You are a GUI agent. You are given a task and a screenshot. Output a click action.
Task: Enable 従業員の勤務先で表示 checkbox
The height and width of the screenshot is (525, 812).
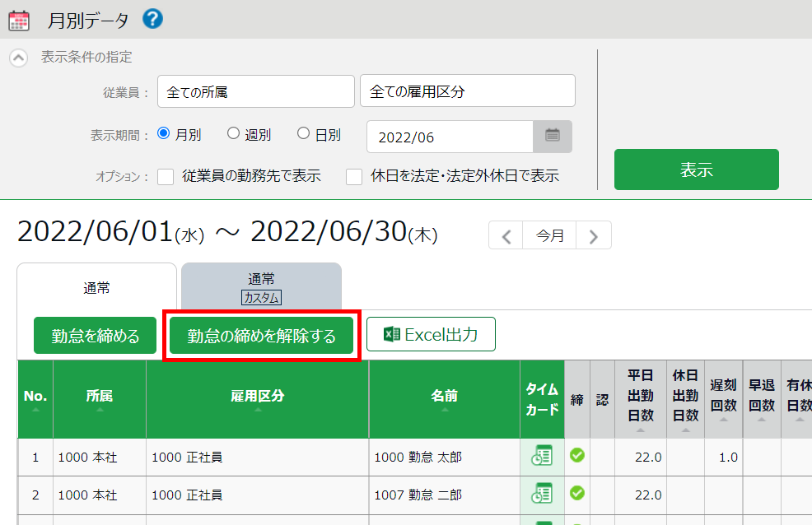coord(166,176)
